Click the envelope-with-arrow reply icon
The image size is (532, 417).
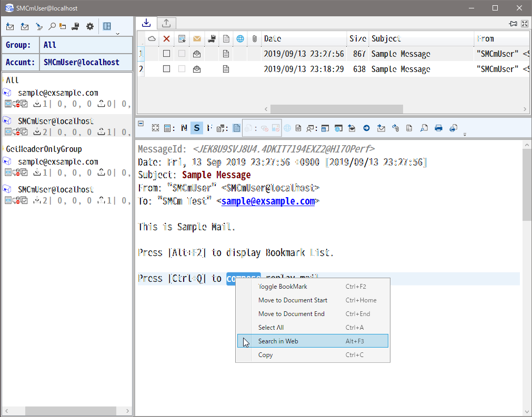(381, 128)
